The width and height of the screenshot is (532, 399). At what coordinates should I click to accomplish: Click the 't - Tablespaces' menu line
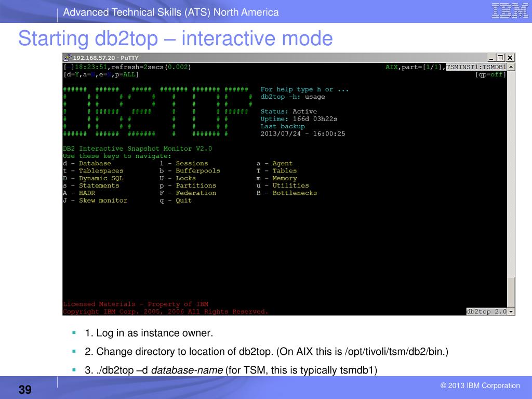93,170
